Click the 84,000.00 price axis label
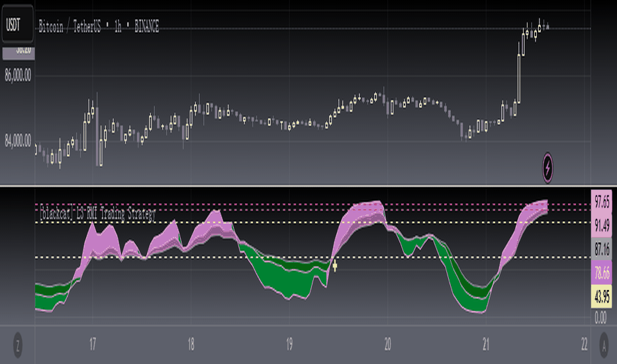This screenshot has width=617, height=364. (18, 140)
